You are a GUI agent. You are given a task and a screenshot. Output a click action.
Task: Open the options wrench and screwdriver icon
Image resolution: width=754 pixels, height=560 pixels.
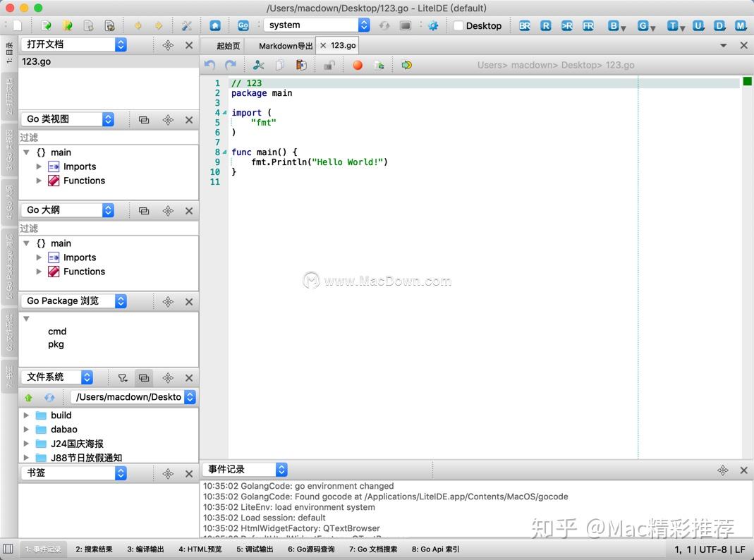[x=187, y=25]
